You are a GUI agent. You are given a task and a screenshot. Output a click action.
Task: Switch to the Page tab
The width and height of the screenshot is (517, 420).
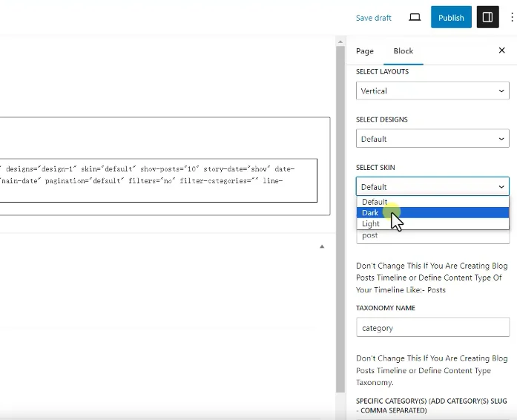tap(364, 51)
